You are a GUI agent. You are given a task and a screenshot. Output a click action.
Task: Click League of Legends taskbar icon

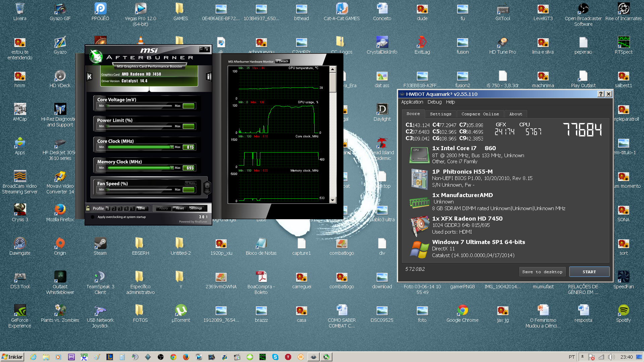pyautogui.click(x=110, y=357)
